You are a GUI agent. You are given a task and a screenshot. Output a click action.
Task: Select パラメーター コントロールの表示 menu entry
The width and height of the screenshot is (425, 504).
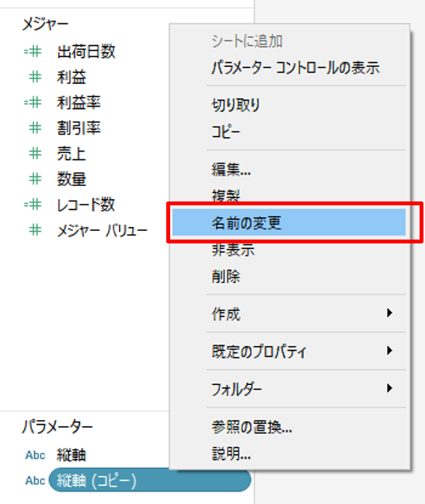(x=295, y=68)
